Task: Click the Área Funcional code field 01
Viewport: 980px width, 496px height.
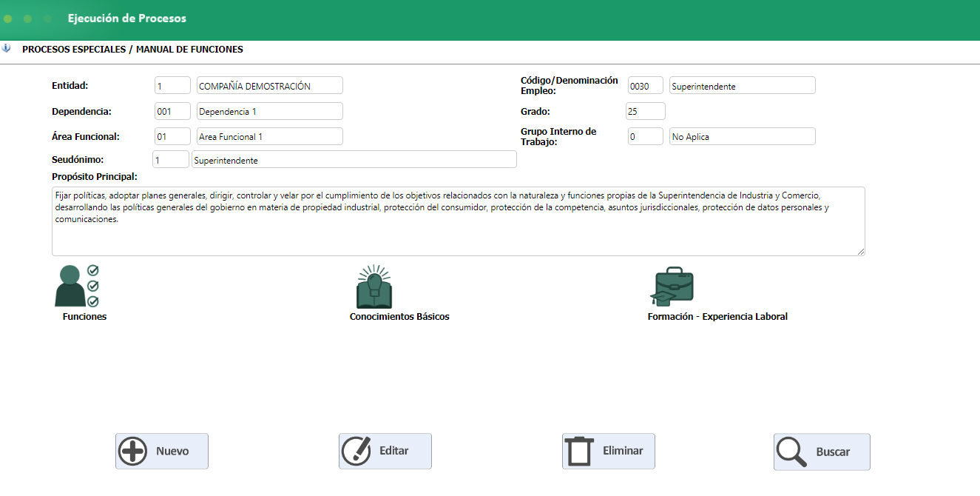Action: (172, 136)
